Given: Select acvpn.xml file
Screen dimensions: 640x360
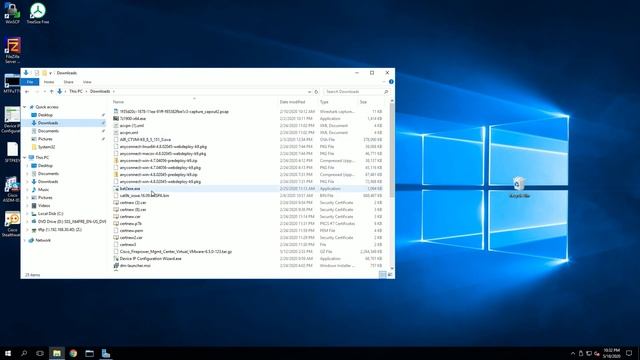Looking at the screenshot, I should 129,133.
